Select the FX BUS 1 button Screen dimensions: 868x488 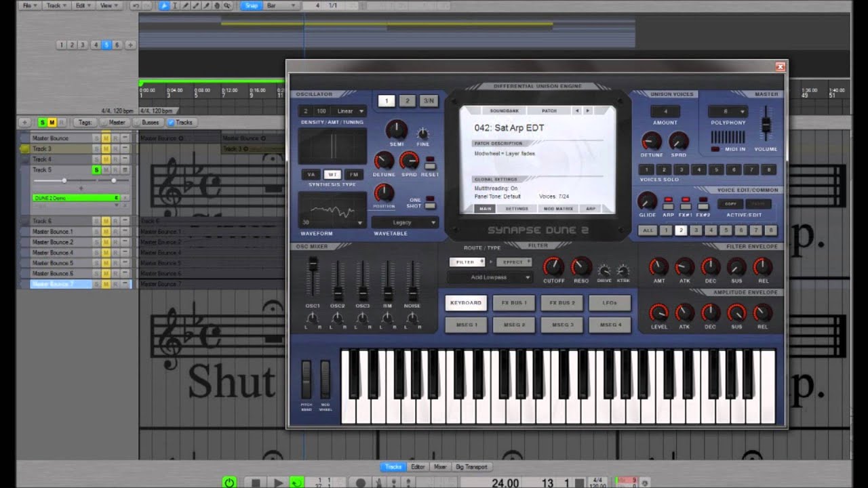pos(514,303)
